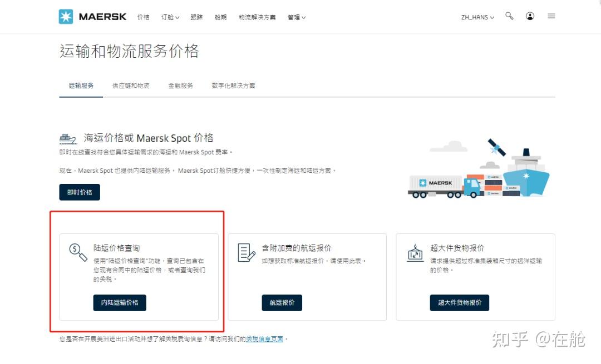The height and width of the screenshot is (364, 601).
Task: Open the 船期 menu item
Action: tap(220, 17)
